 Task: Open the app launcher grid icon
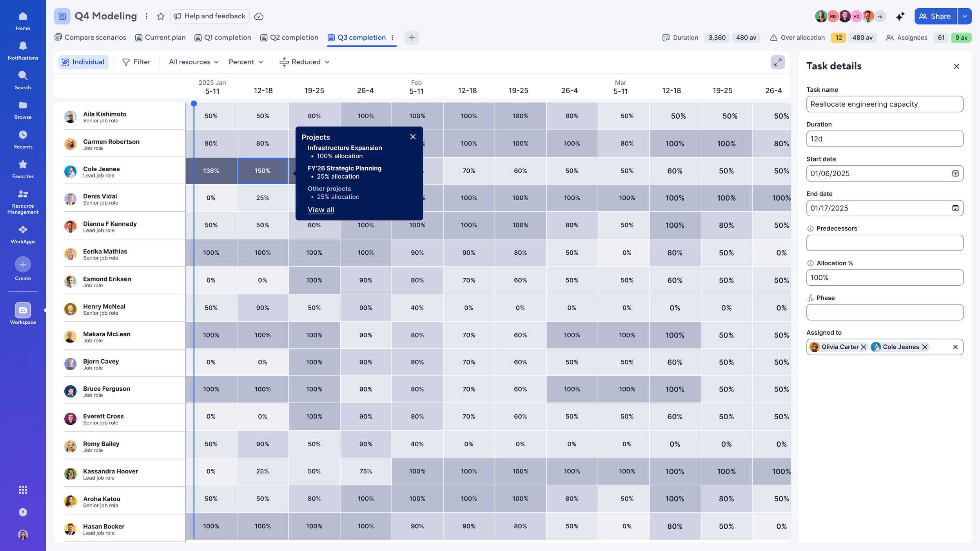(23, 490)
